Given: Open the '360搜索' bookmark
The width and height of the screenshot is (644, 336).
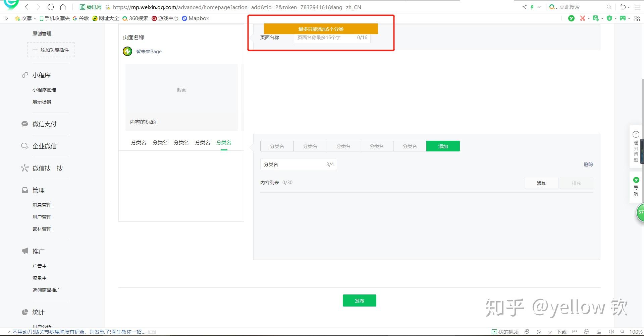Looking at the screenshot, I should 135,18.
